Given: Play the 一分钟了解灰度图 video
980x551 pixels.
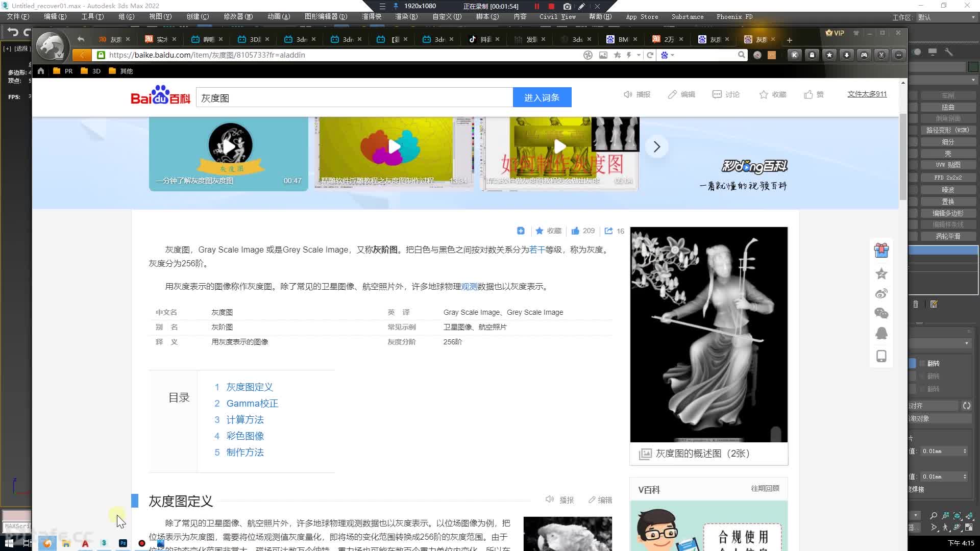Looking at the screenshot, I should pyautogui.click(x=229, y=147).
